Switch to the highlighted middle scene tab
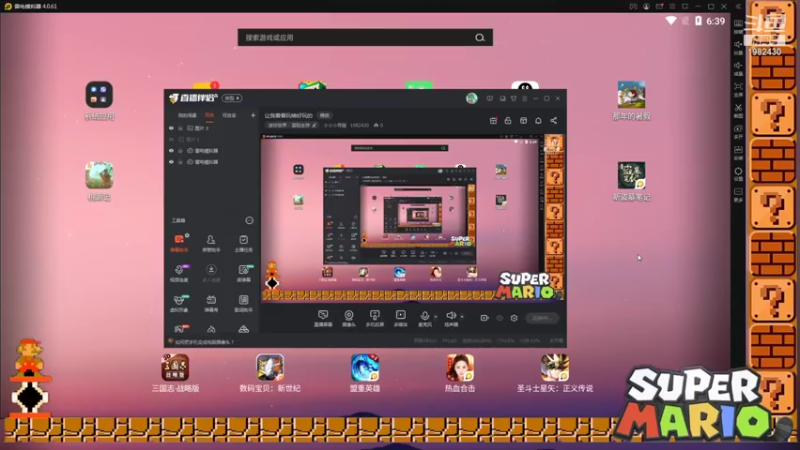This screenshot has height=450, width=800. [209, 115]
